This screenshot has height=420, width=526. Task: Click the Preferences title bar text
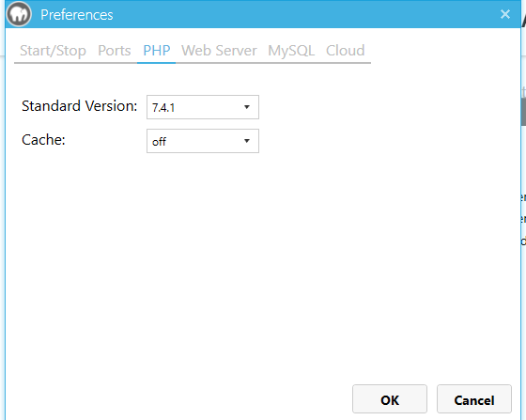(x=77, y=15)
